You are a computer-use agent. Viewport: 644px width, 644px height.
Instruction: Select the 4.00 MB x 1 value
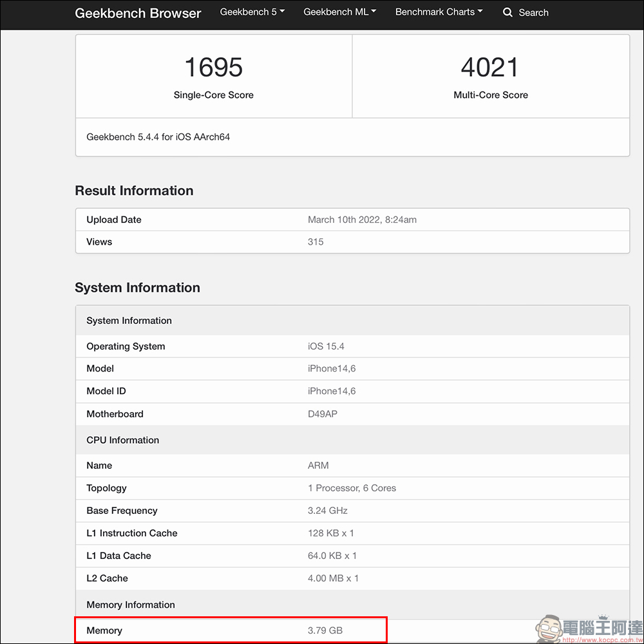pos(333,578)
